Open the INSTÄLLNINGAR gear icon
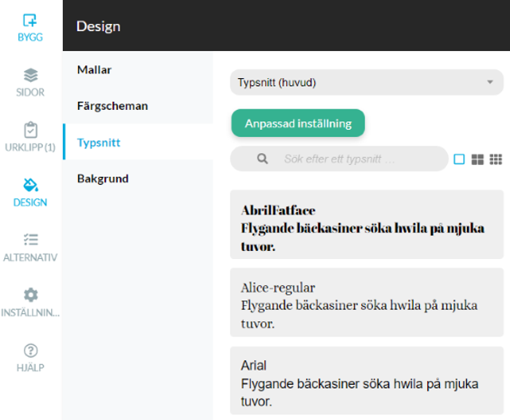 point(30,295)
